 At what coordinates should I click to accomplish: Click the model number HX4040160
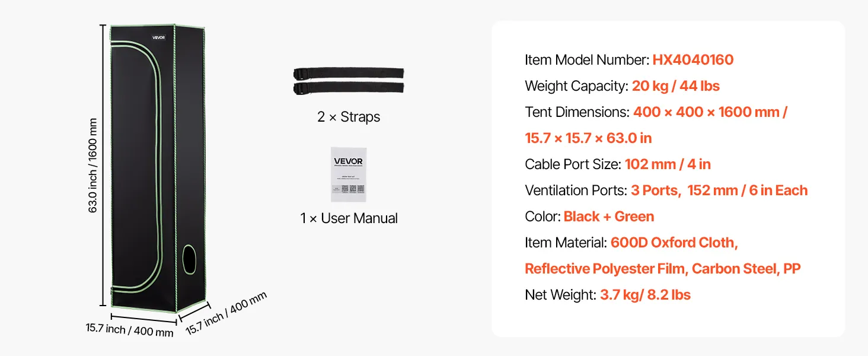(693, 60)
